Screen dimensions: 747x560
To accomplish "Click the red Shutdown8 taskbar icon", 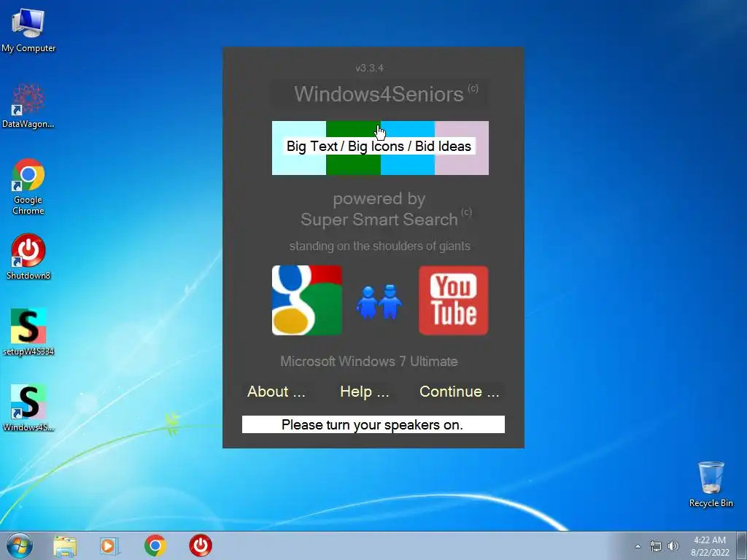I will point(200,545).
